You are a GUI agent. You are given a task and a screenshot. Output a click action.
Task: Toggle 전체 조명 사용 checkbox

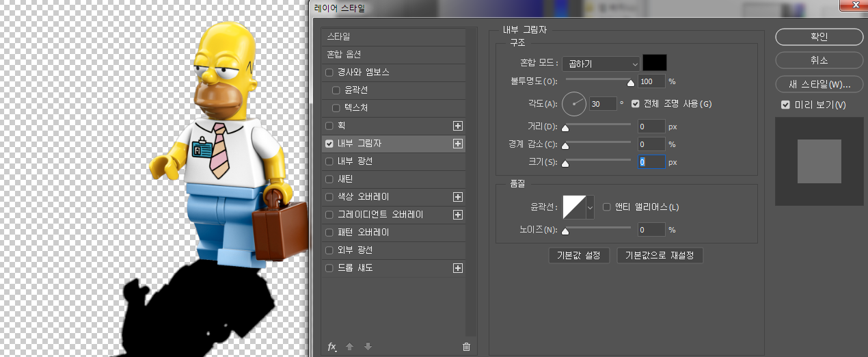pyautogui.click(x=636, y=104)
